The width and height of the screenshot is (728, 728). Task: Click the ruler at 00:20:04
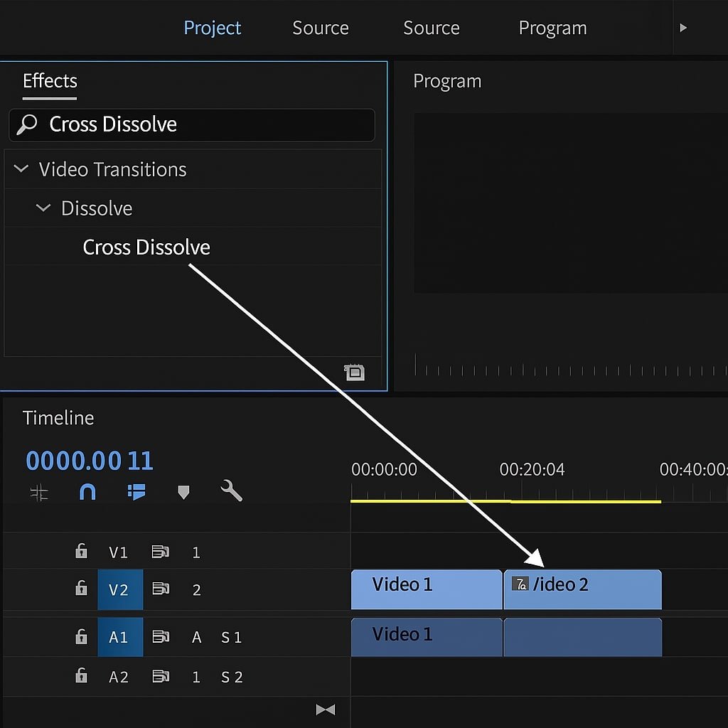click(x=532, y=469)
